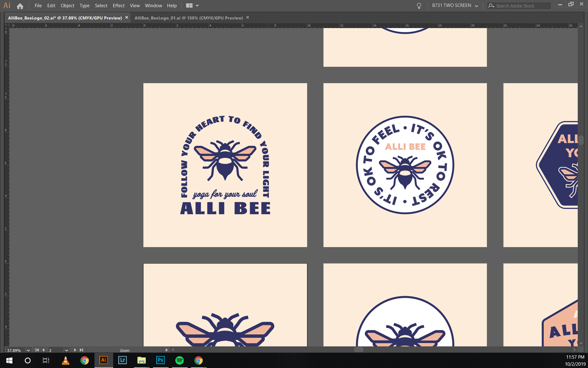This screenshot has height=368, width=588.
Task: Go to the next artboard
Action: click(75, 350)
